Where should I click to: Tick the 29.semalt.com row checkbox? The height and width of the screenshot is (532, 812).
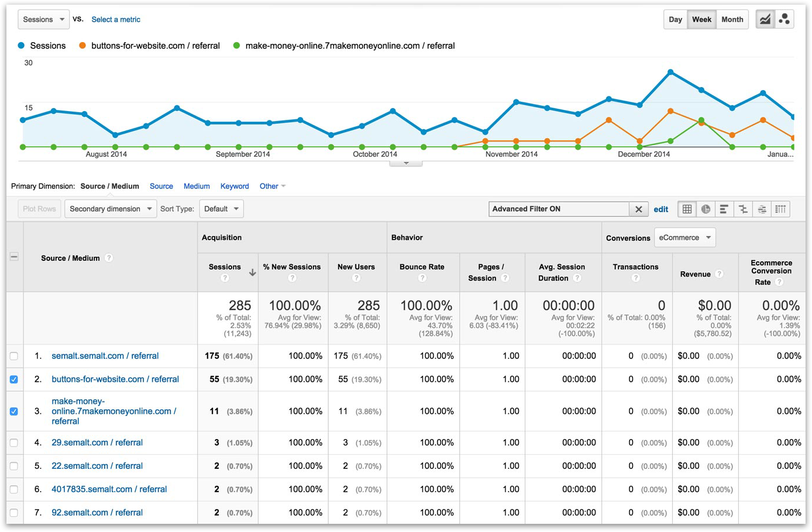(x=14, y=443)
